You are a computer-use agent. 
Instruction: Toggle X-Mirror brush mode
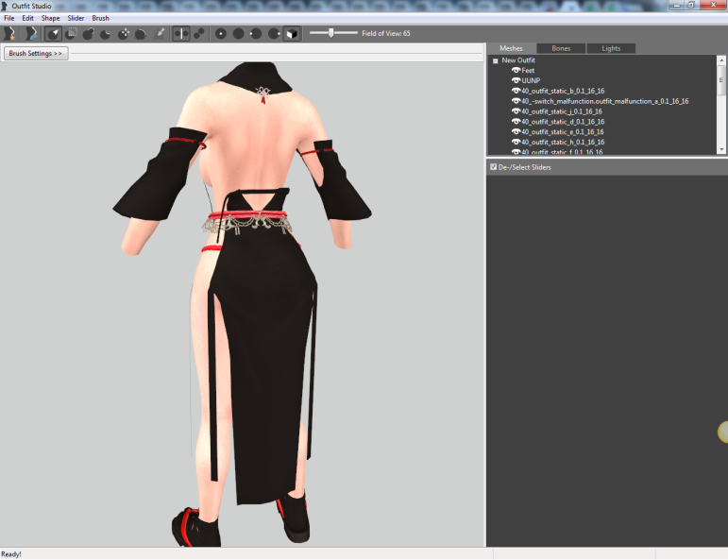click(x=181, y=33)
